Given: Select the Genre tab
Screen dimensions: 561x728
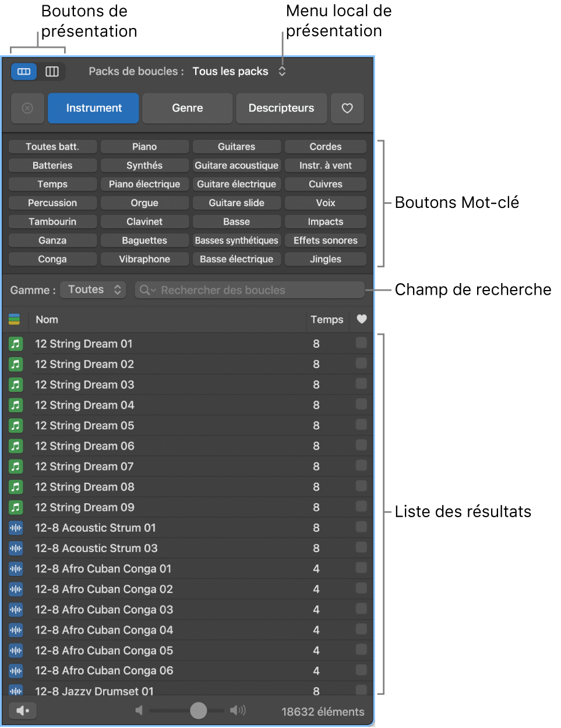Looking at the screenshot, I should (187, 108).
